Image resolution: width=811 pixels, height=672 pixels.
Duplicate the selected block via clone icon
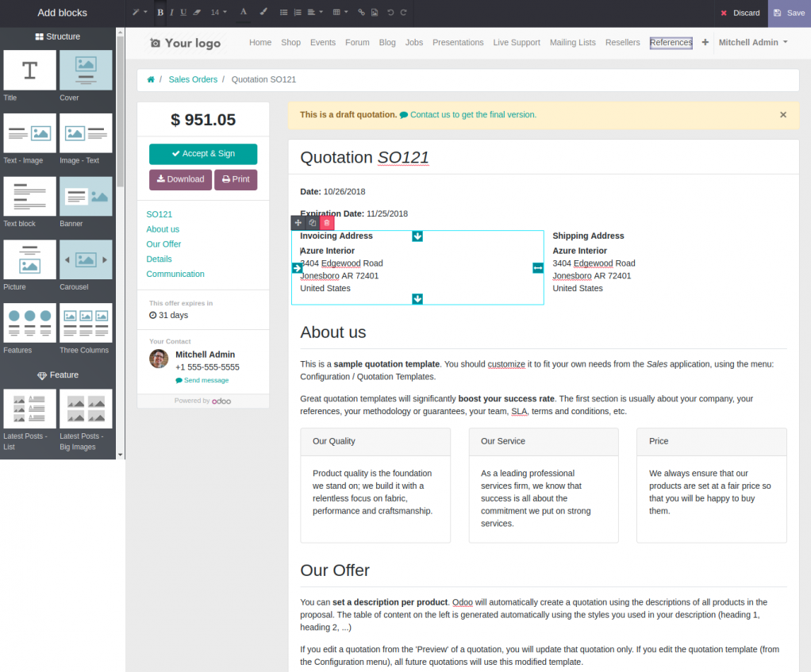click(312, 223)
